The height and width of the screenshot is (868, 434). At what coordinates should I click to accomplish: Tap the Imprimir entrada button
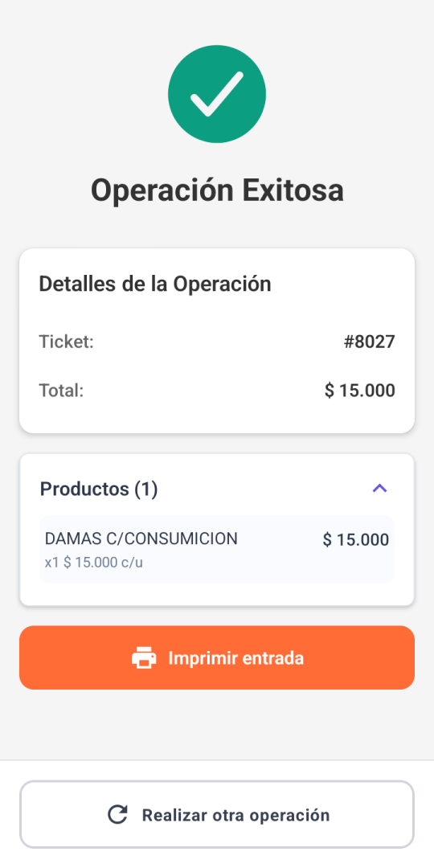(217, 657)
